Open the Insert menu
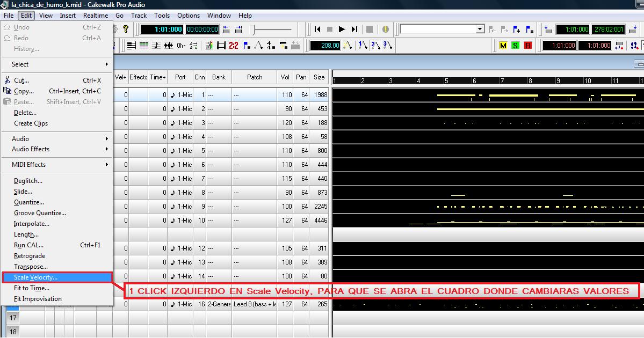Image resolution: width=644 pixels, height=338 pixels. point(68,16)
